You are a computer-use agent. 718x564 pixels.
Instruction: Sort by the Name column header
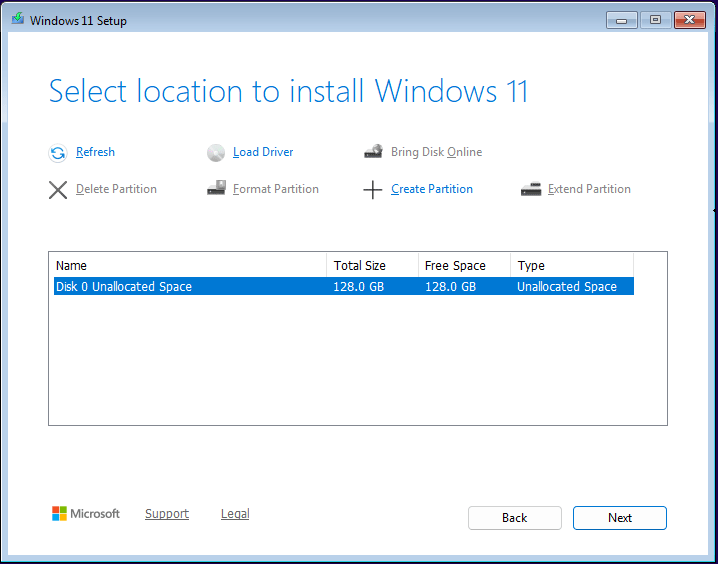click(x=190, y=266)
